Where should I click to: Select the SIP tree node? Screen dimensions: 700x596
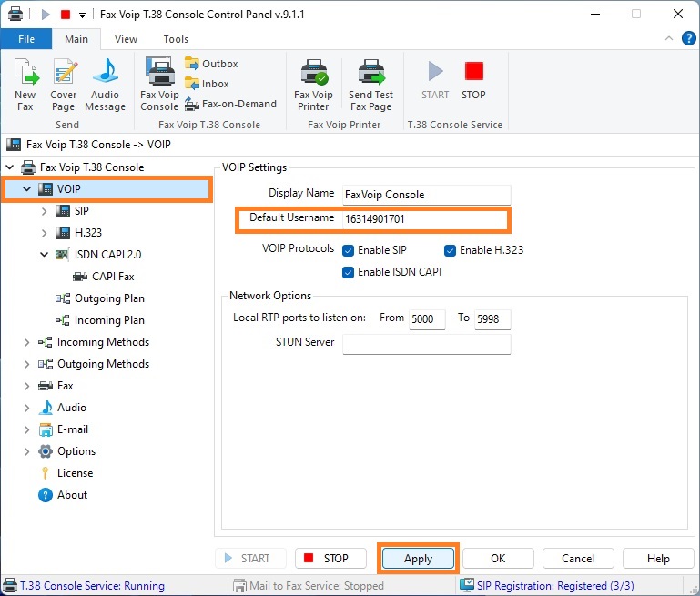[81, 210]
